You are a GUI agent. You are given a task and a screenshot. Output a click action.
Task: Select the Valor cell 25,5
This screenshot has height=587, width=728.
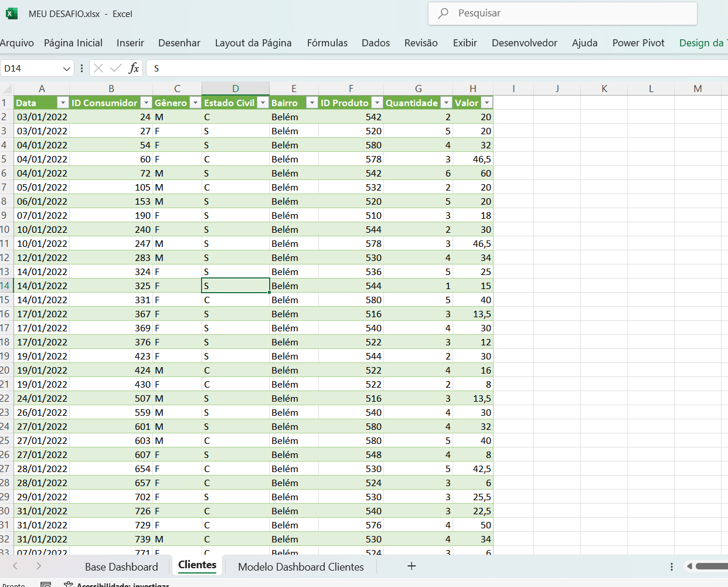473,497
